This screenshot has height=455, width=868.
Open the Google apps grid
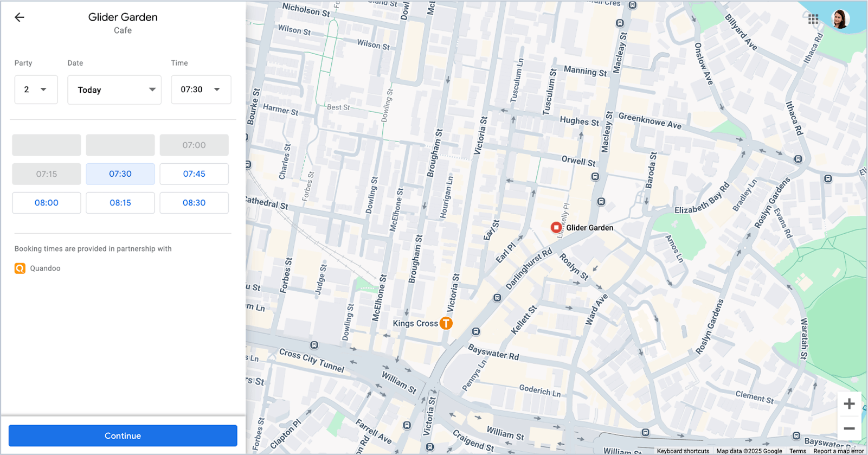[x=813, y=20]
